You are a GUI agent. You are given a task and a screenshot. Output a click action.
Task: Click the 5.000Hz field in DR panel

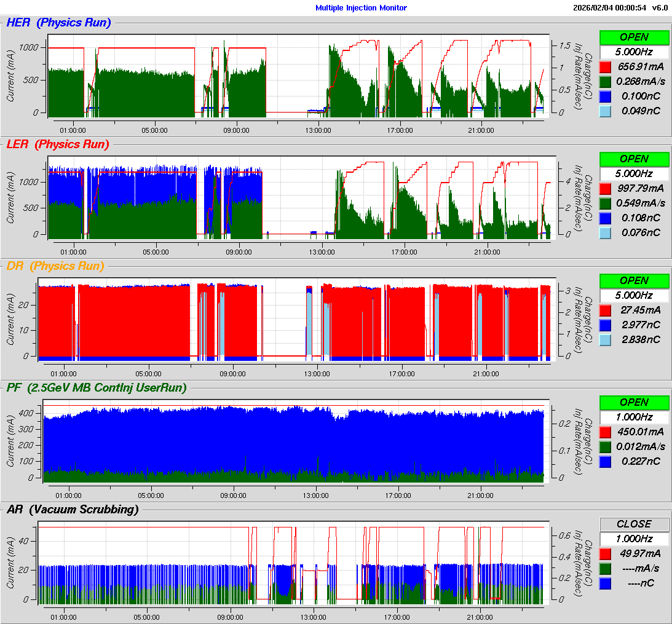pyautogui.click(x=634, y=295)
